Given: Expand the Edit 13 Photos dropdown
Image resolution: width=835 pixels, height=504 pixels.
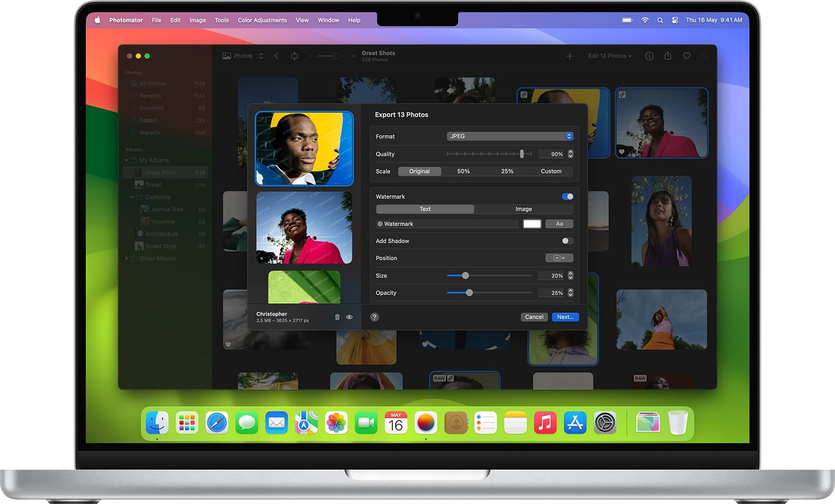Looking at the screenshot, I should [610, 56].
